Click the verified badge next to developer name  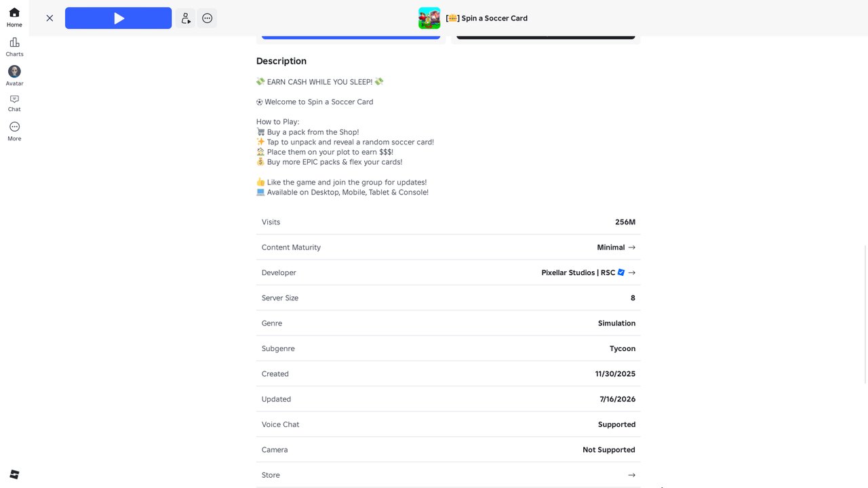point(621,272)
